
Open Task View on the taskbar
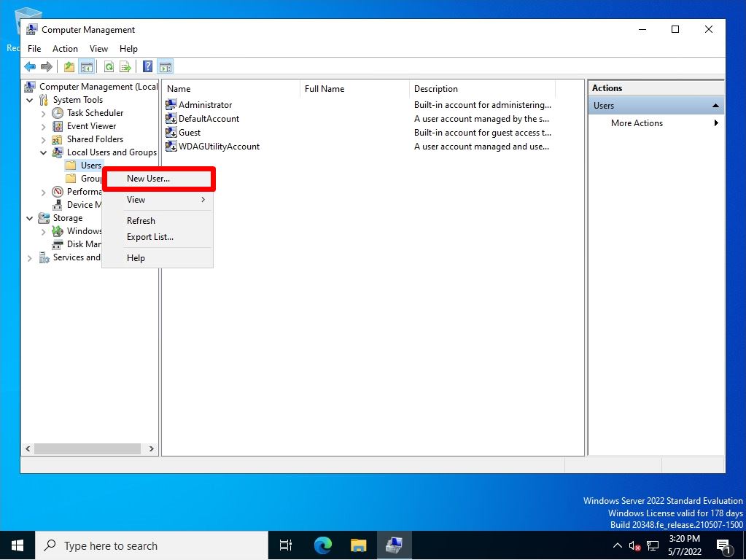pyautogui.click(x=285, y=545)
